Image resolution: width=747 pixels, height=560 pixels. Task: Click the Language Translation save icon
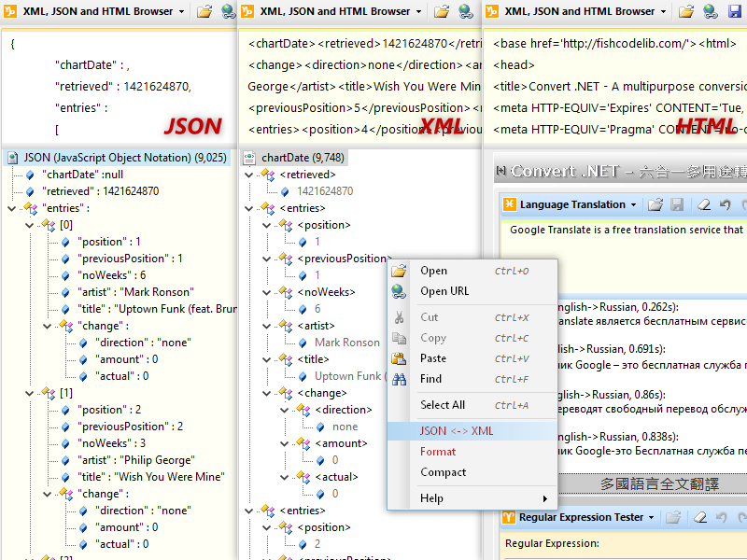point(677,204)
